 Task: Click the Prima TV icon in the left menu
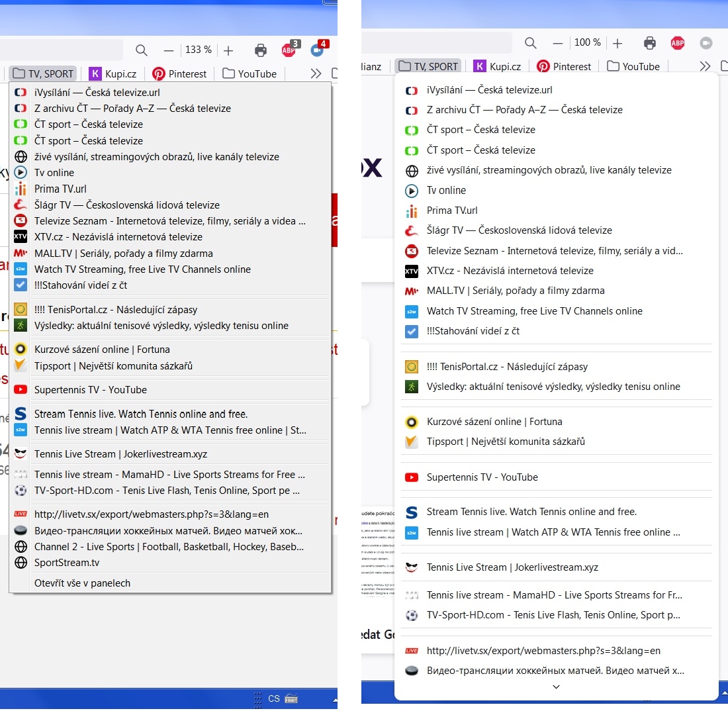pos(21,189)
